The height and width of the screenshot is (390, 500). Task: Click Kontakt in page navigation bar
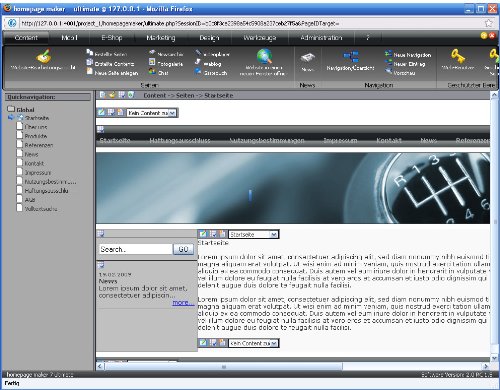(x=389, y=140)
